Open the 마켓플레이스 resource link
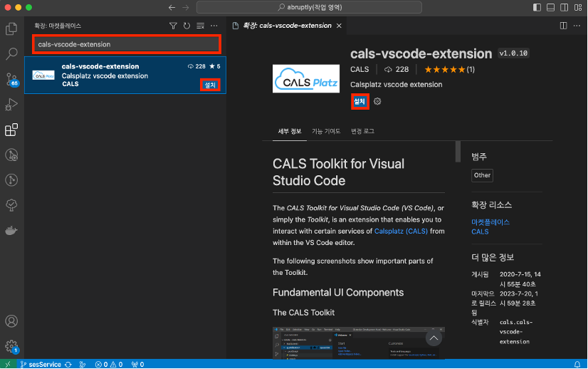The image size is (588, 369). pyautogui.click(x=490, y=222)
